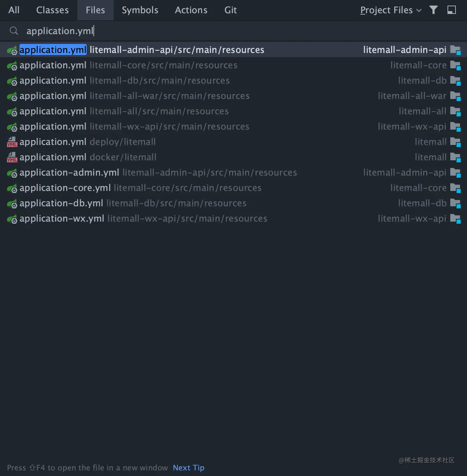
Task: Select the application-wx.yml result
Action: pyautogui.click(x=233, y=218)
